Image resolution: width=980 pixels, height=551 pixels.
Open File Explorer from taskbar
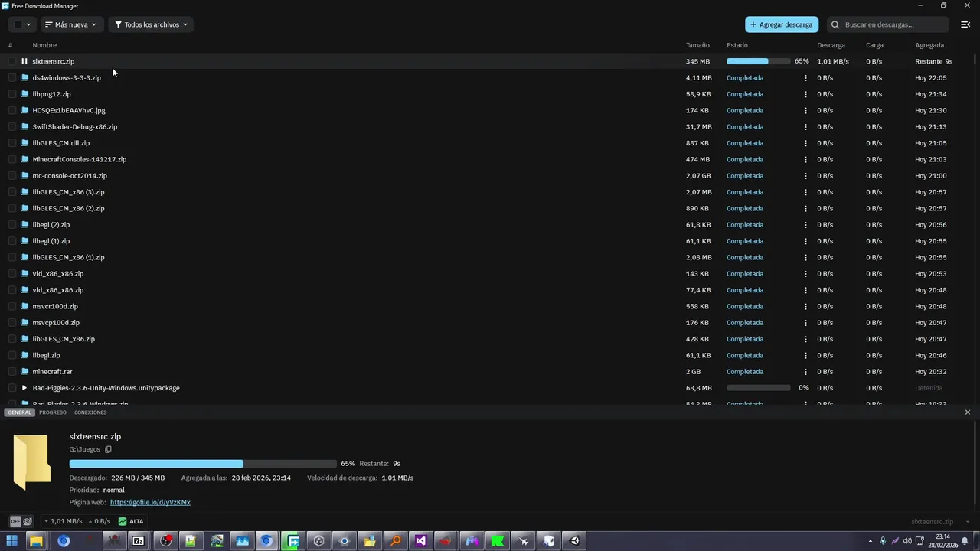pos(36,541)
